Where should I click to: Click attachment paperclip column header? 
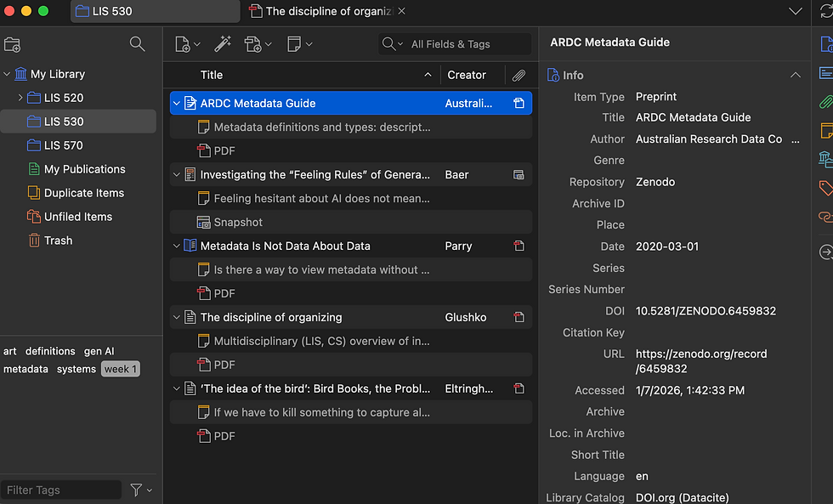tap(518, 76)
